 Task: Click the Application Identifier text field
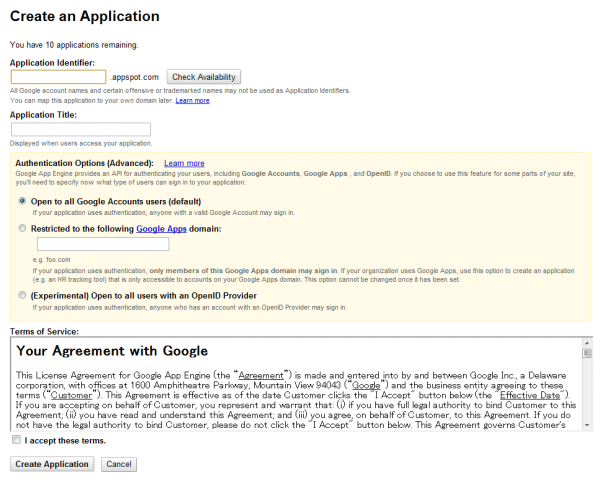[58, 77]
